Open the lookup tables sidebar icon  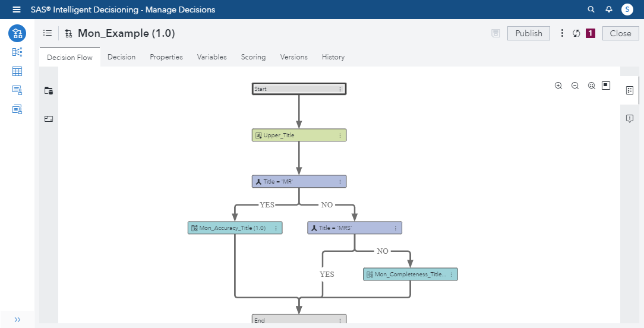17,71
